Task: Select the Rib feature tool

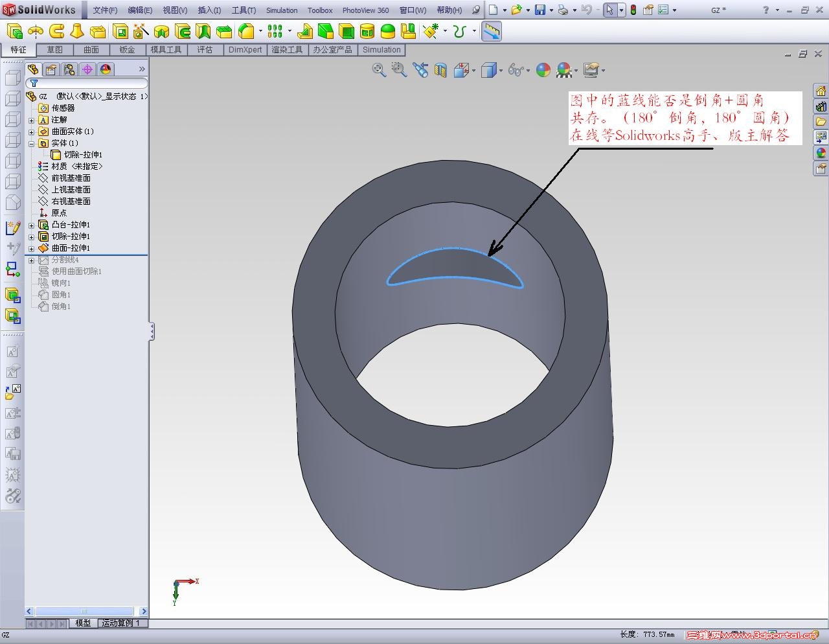Action: [305, 31]
